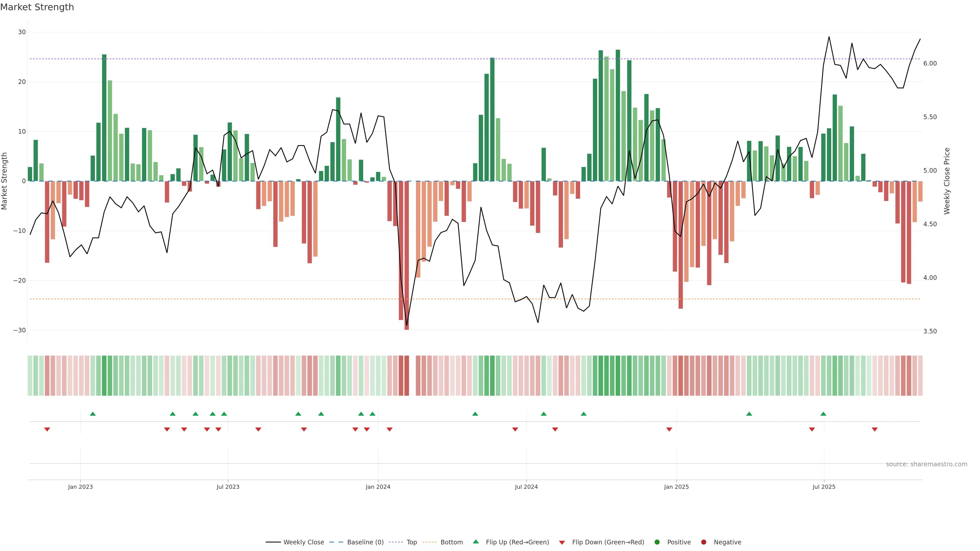Click the Weekly Close Price axis title
980x551 pixels.
click(x=947, y=181)
